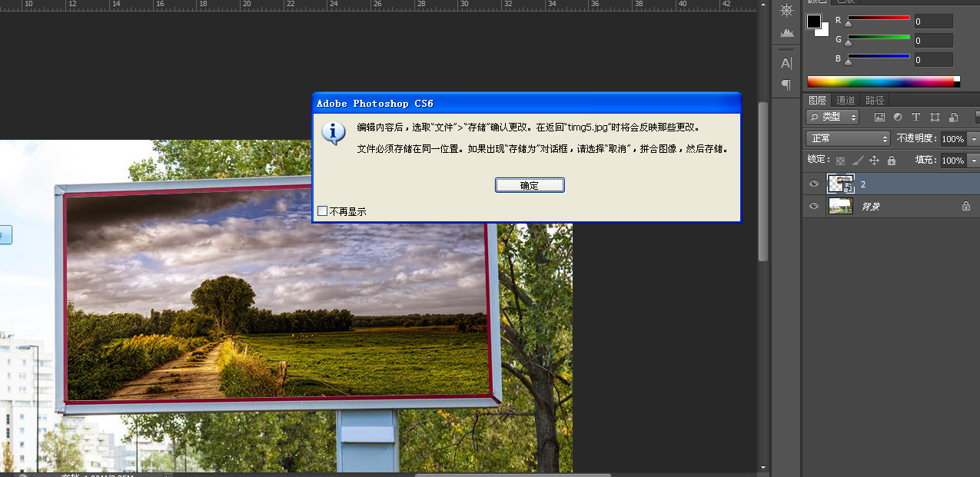Toggle lock transparent pixels icon

point(840,161)
